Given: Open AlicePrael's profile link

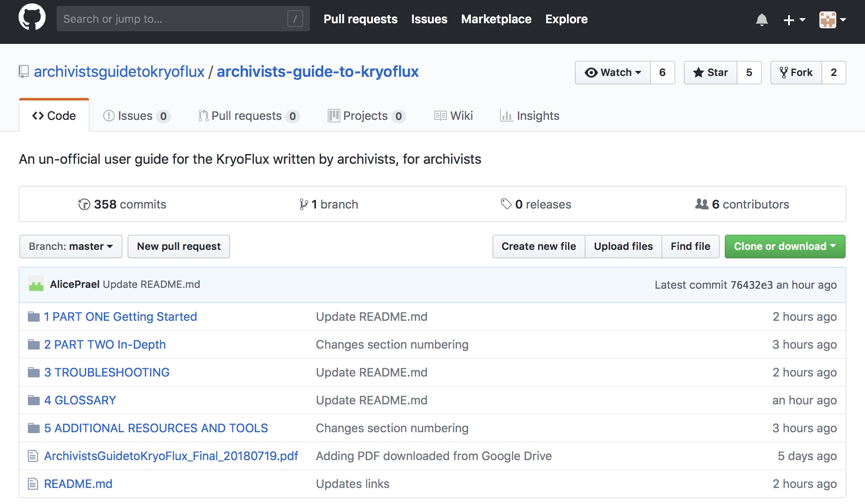Looking at the screenshot, I should pyautogui.click(x=75, y=285).
